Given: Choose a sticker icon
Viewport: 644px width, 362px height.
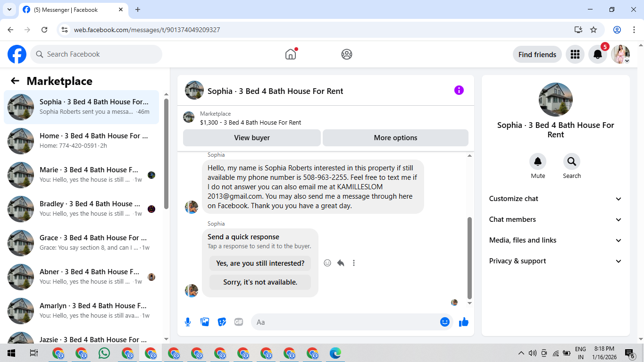Looking at the screenshot, I should [222, 322].
